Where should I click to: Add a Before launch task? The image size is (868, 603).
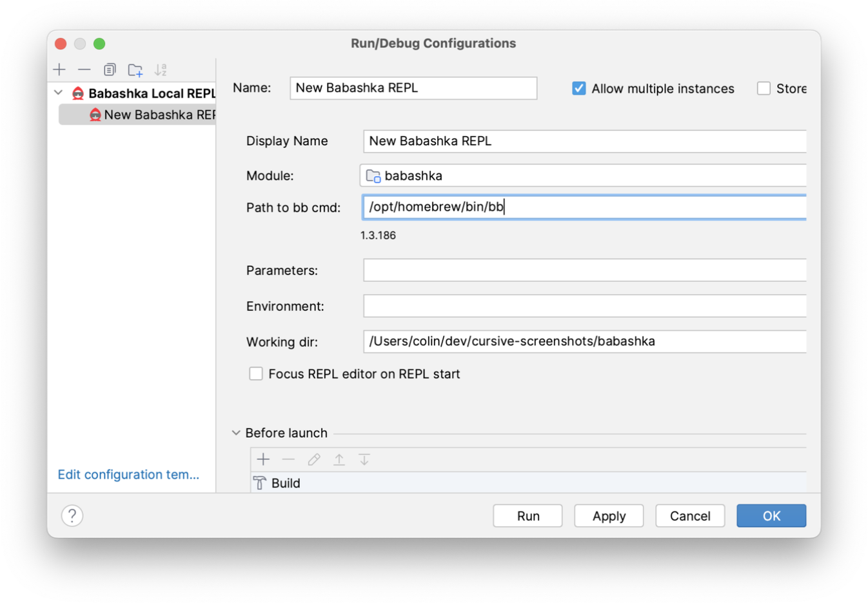click(263, 459)
